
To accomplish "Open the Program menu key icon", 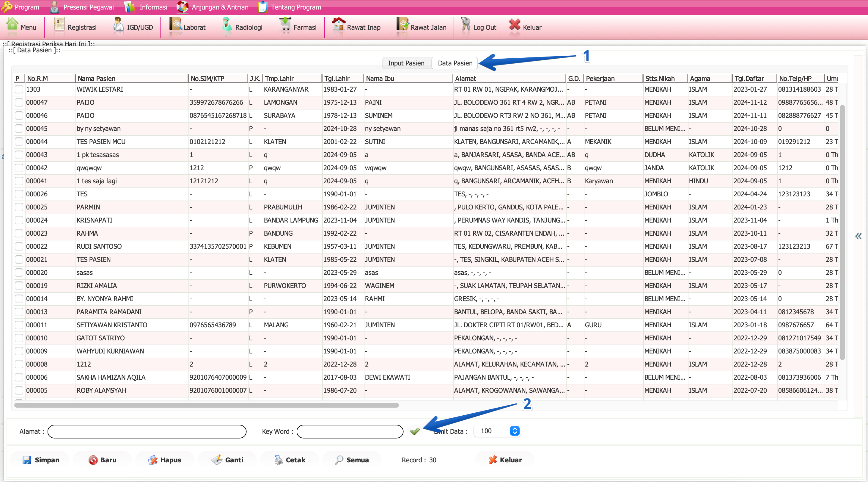I will coord(7,7).
